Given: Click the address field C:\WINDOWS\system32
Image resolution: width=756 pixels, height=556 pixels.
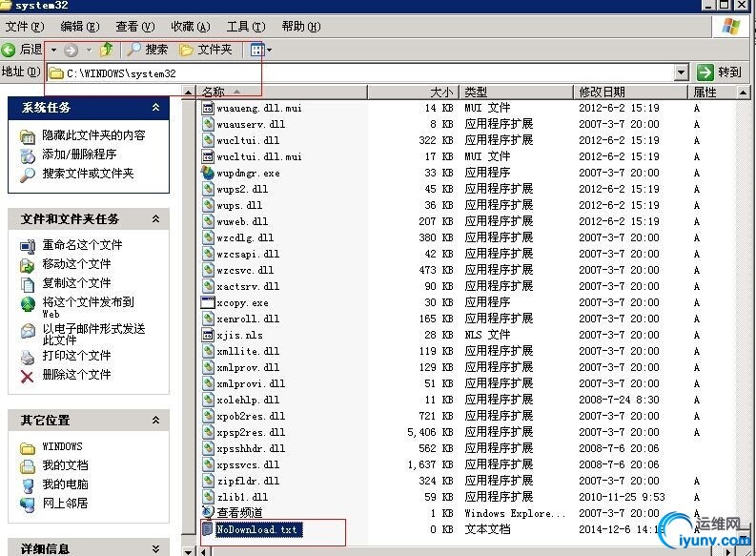Looking at the screenshot, I should coord(361,73).
